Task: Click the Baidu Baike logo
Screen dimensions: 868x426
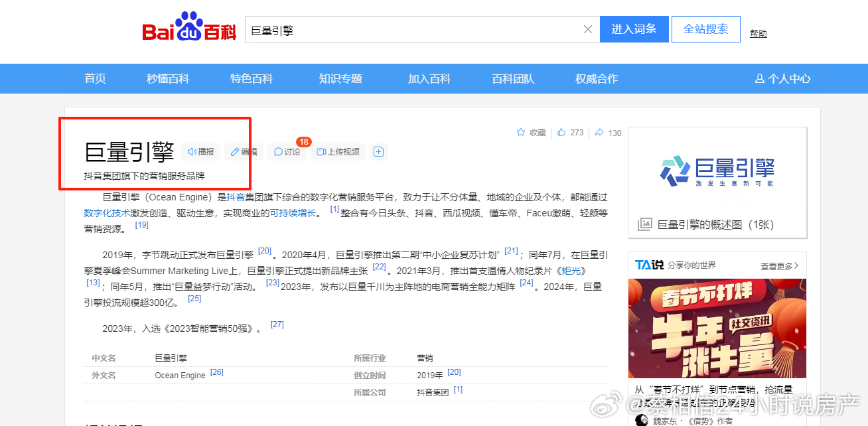Action: pyautogui.click(x=189, y=29)
